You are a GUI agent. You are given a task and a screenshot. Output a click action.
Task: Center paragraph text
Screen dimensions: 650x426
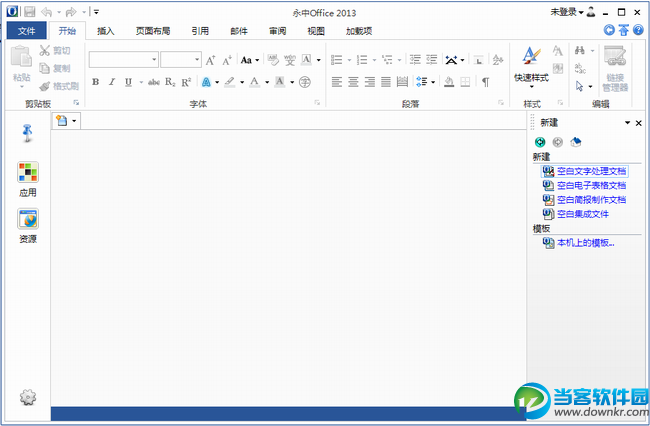(x=353, y=82)
